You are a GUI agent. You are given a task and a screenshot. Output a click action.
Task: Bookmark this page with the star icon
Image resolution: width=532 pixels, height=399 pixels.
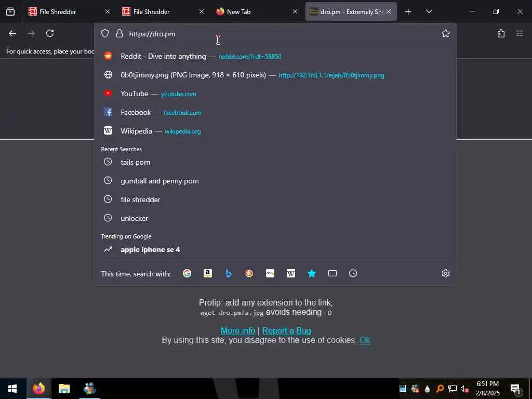(x=445, y=33)
